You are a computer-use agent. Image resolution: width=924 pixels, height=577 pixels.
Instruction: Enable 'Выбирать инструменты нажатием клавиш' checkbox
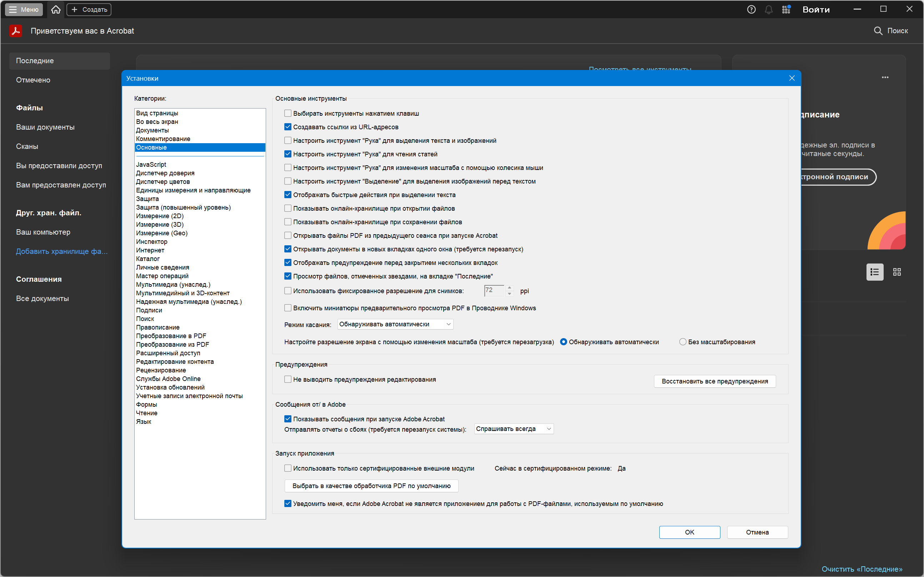click(288, 113)
